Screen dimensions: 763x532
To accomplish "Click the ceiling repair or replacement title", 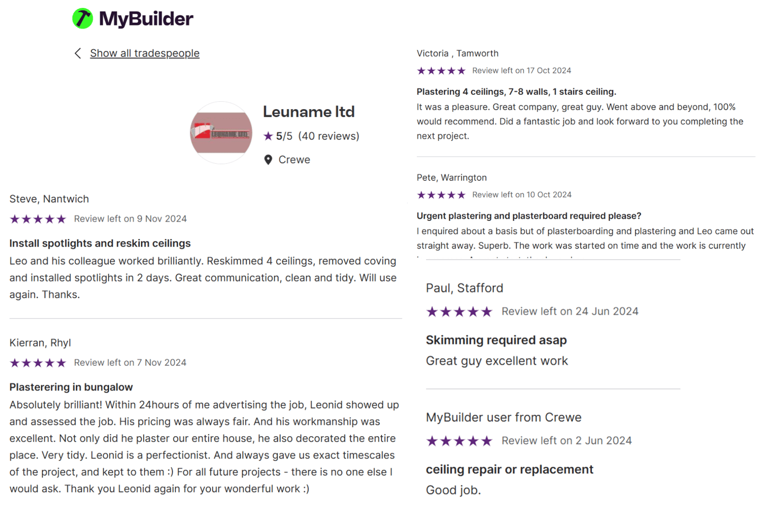I will pos(510,469).
